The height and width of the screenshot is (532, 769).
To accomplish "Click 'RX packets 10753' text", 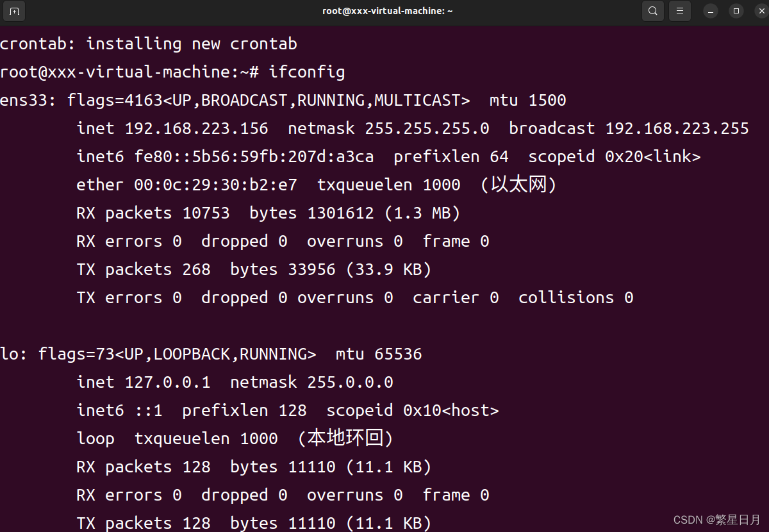I will tap(153, 213).
